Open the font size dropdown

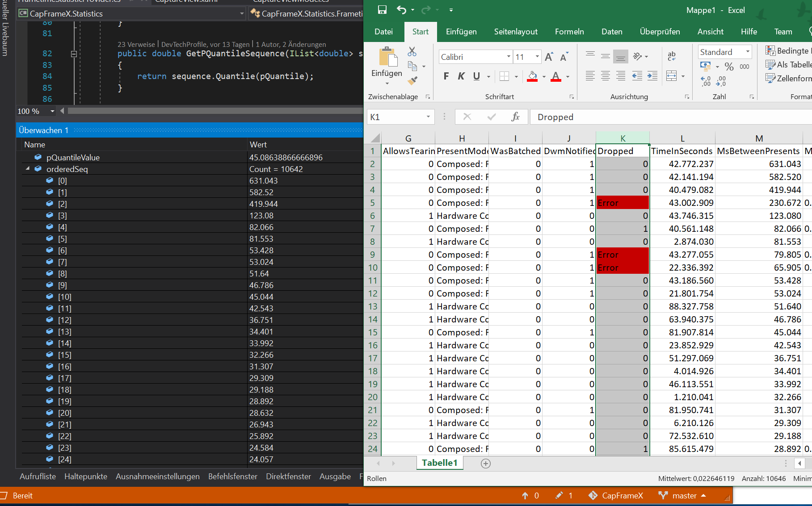[x=537, y=57]
